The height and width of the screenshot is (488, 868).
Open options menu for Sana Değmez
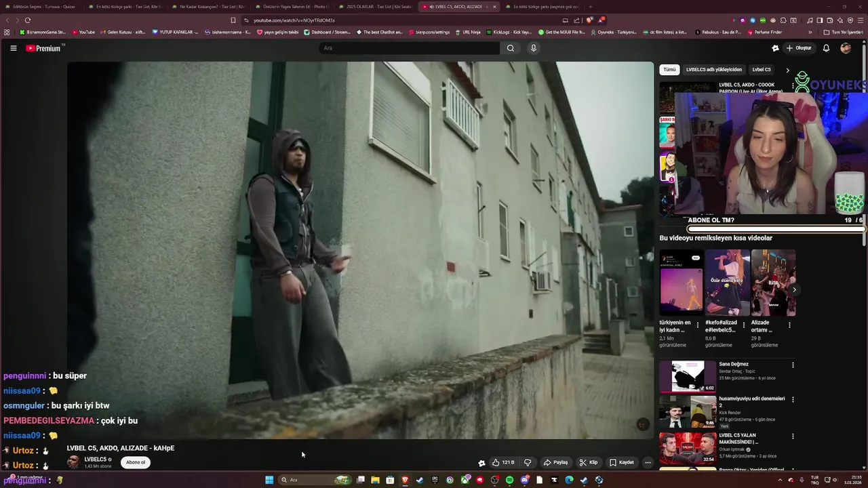(793, 365)
